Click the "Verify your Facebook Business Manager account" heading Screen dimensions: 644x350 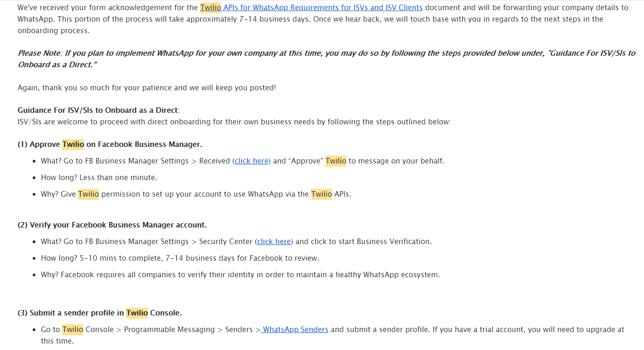(112, 225)
